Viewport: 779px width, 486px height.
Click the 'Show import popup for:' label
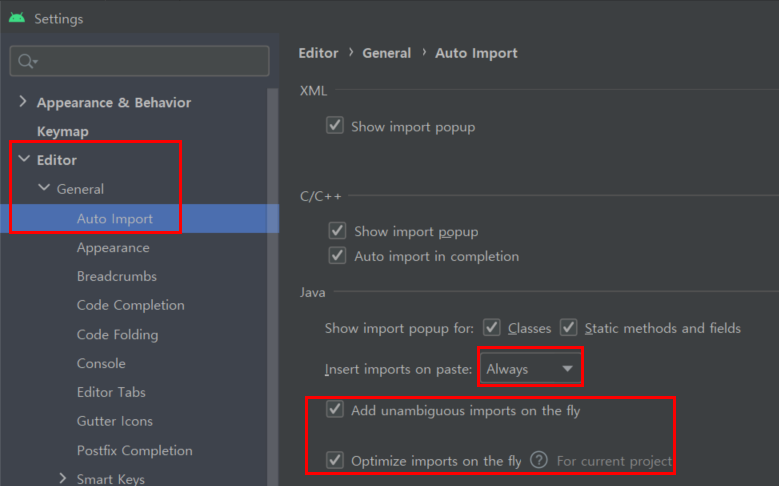(x=399, y=328)
